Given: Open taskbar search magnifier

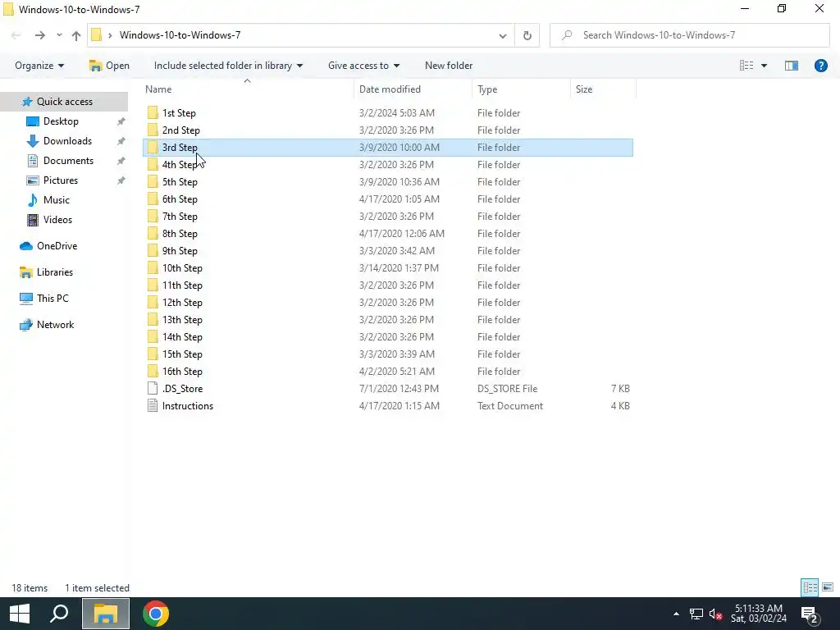Looking at the screenshot, I should [x=59, y=614].
